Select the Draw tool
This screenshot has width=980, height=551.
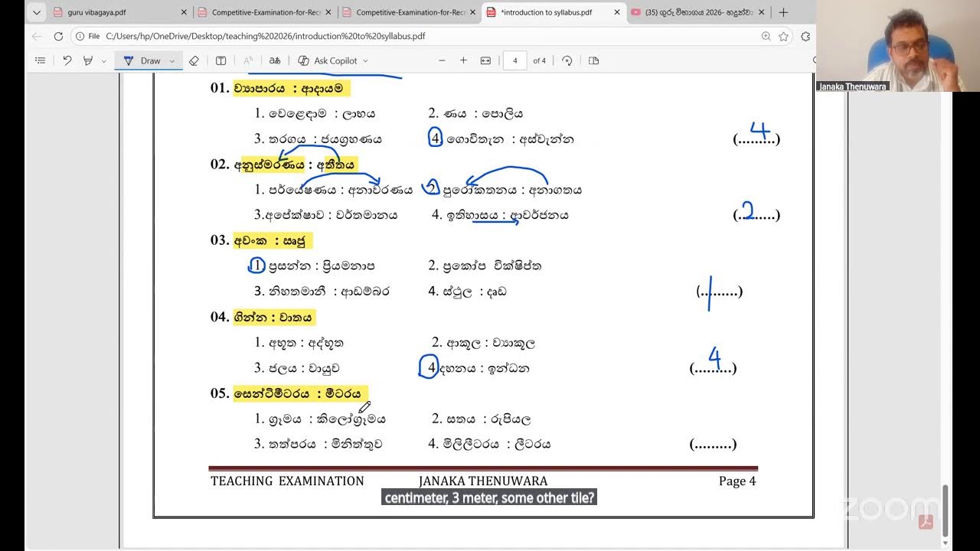click(144, 60)
